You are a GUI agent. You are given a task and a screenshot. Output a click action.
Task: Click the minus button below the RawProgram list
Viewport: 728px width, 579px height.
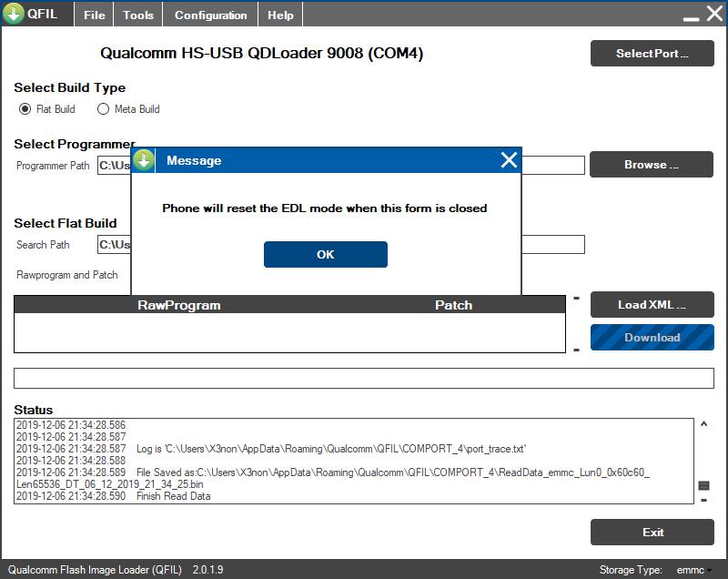(576, 350)
